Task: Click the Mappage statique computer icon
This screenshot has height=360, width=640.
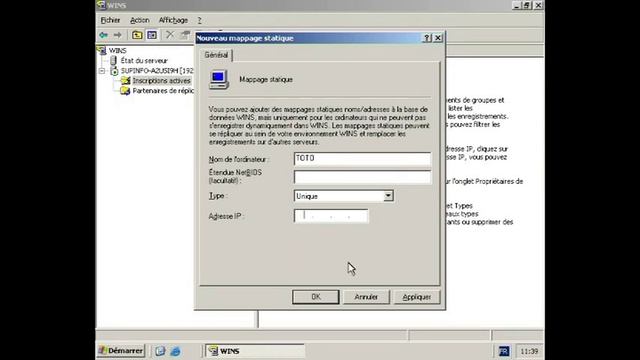Action: click(219, 80)
